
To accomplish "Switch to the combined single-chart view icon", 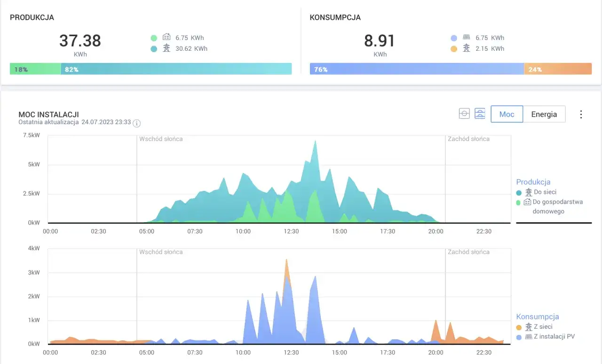I will pos(464,114).
